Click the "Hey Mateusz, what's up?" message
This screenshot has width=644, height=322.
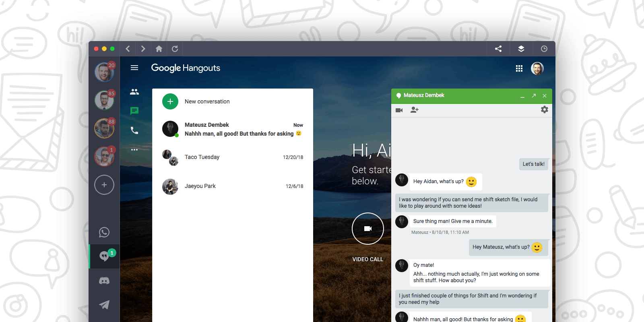(x=508, y=247)
